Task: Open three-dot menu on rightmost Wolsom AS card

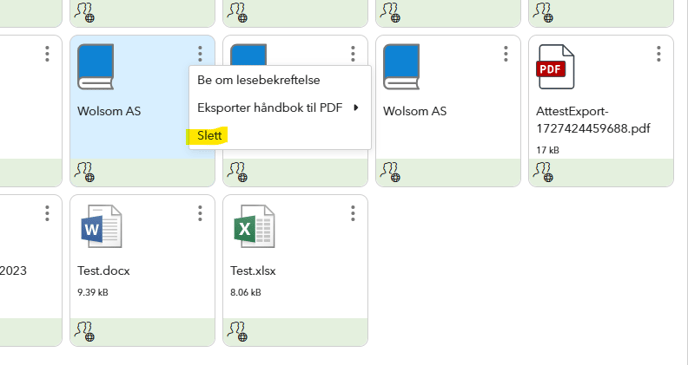Action: (506, 54)
